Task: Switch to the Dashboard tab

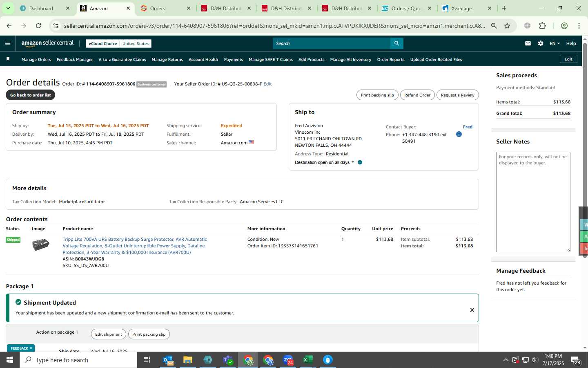Action: [45, 8]
